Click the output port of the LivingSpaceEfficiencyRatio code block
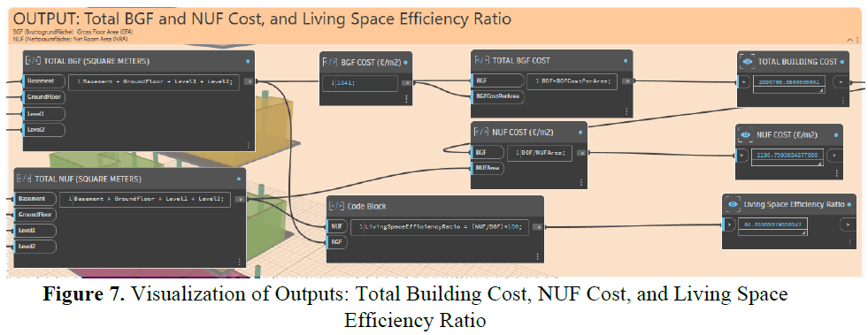868x335 pixels. [536, 226]
